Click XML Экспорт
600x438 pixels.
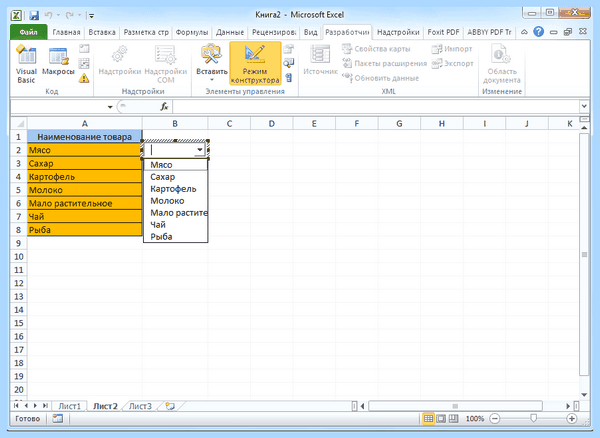pyautogui.click(x=453, y=64)
